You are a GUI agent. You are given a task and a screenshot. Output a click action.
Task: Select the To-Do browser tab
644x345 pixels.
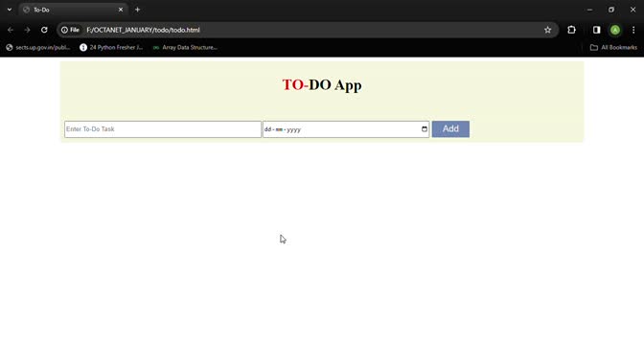point(73,10)
